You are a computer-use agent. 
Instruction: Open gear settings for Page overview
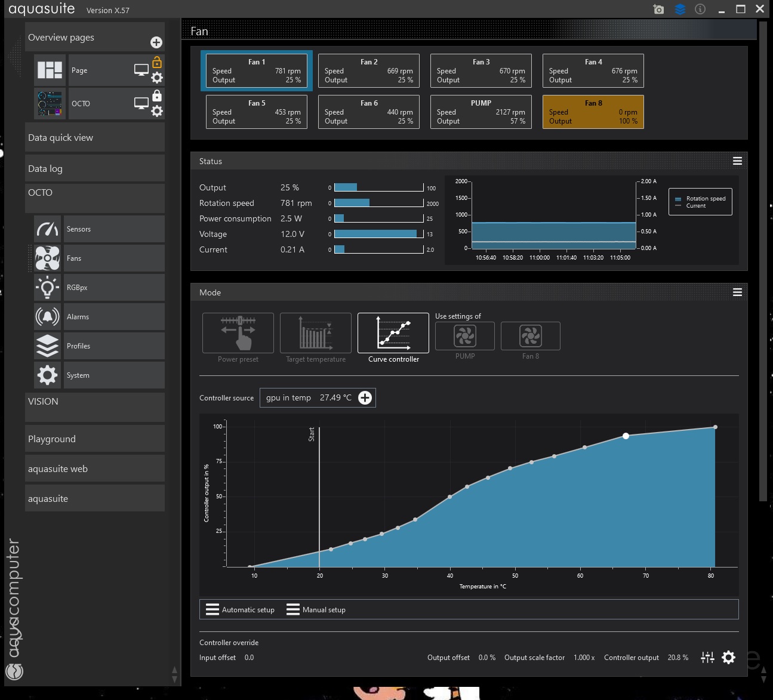(x=156, y=78)
